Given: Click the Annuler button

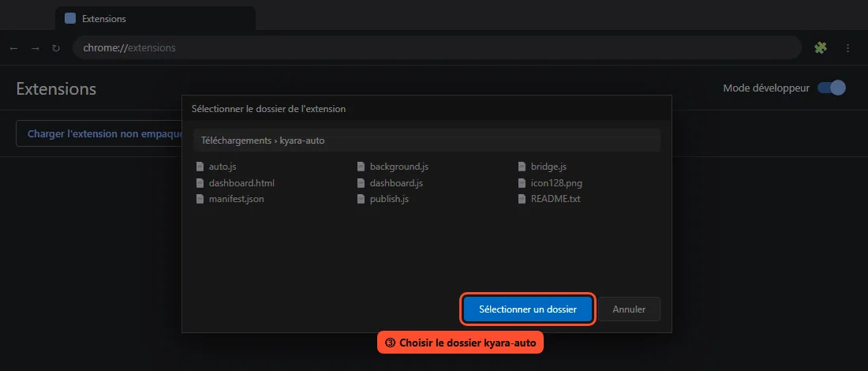Looking at the screenshot, I should 629,309.
